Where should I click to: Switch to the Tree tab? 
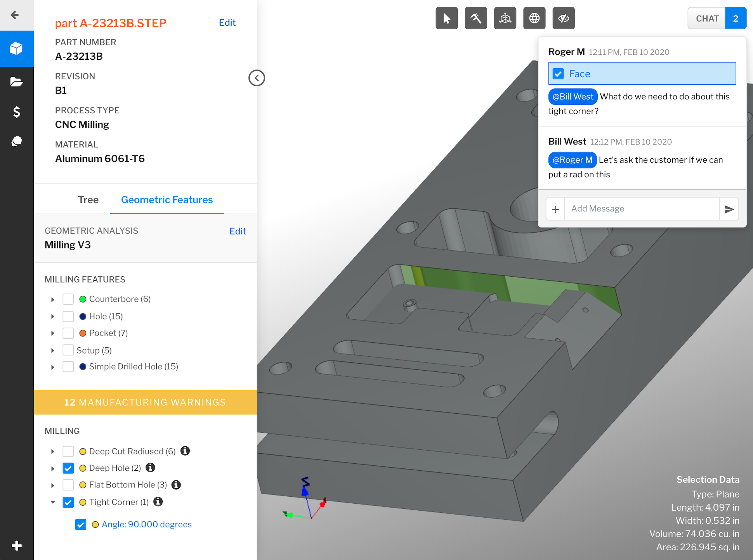click(x=88, y=199)
